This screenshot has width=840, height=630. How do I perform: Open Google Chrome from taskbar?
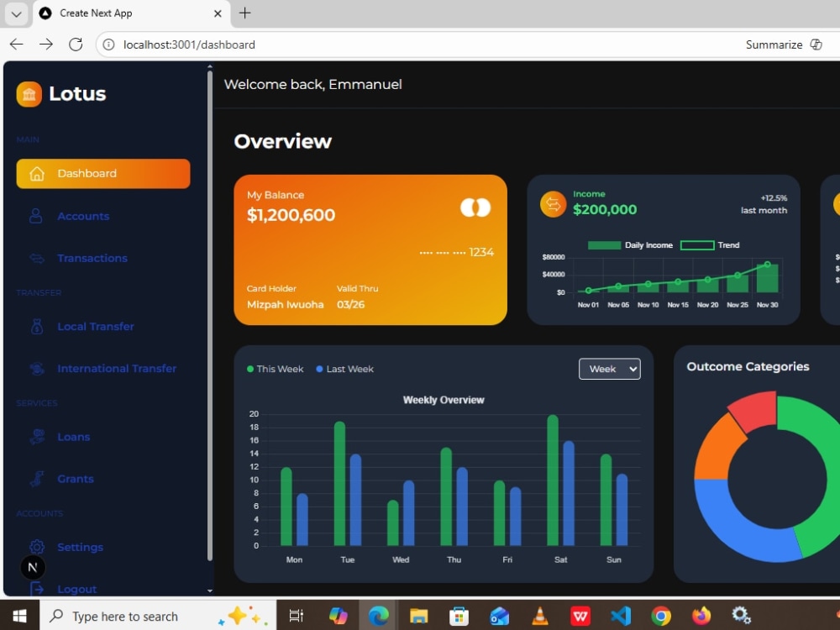(x=661, y=616)
